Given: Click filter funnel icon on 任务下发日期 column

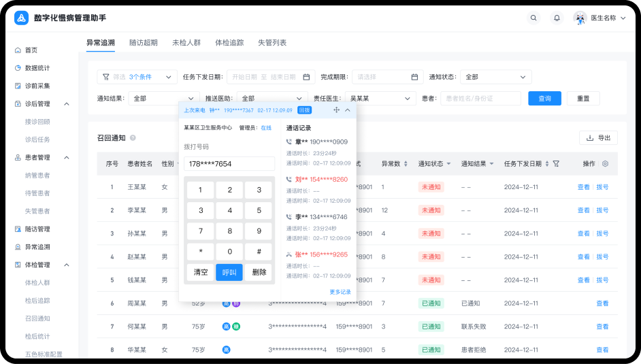Looking at the screenshot, I should click(556, 164).
